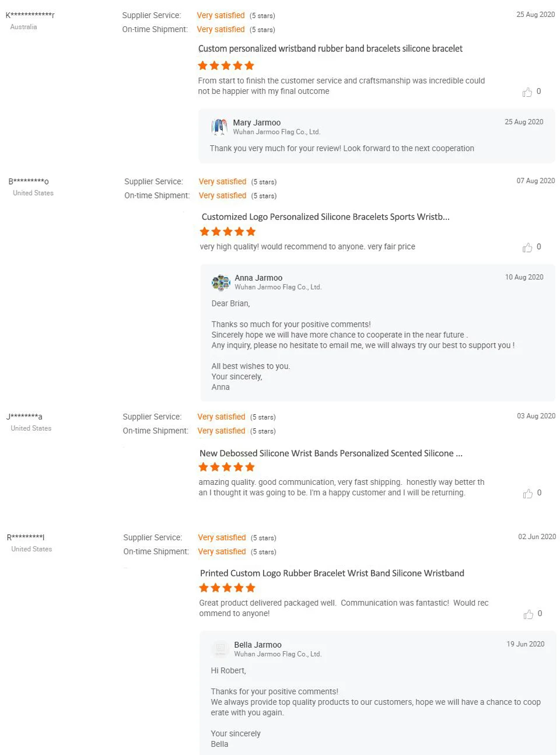Image resolution: width=560 pixels, height=755 pixels.
Task: Open 'New Debossed Silicone Wrist Bands' product
Action: (x=331, y=453)
